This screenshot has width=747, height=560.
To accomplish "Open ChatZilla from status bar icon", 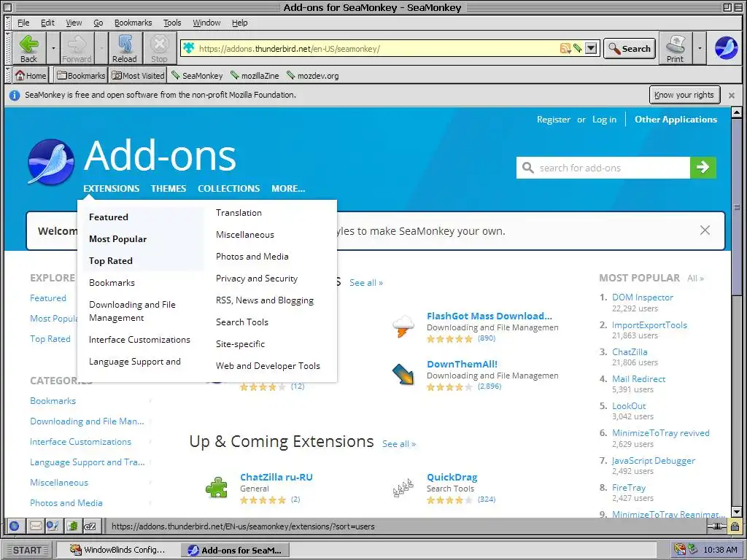I will (x=90, y=526).
